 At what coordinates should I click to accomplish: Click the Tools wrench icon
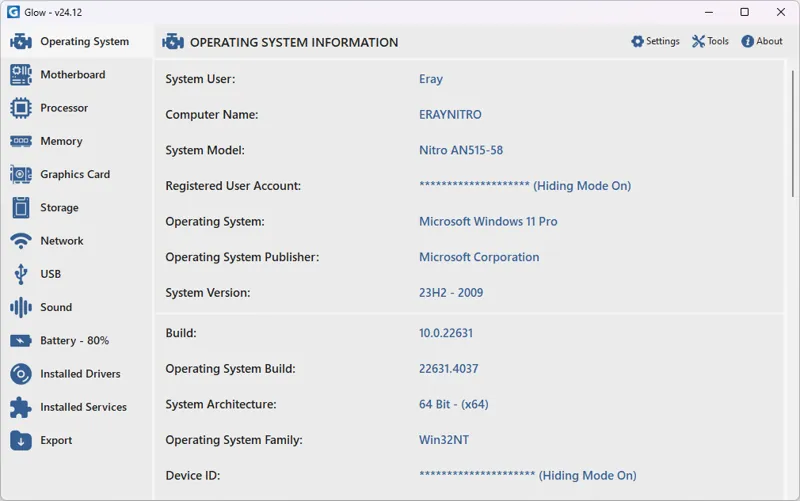(x=698, y=41)
